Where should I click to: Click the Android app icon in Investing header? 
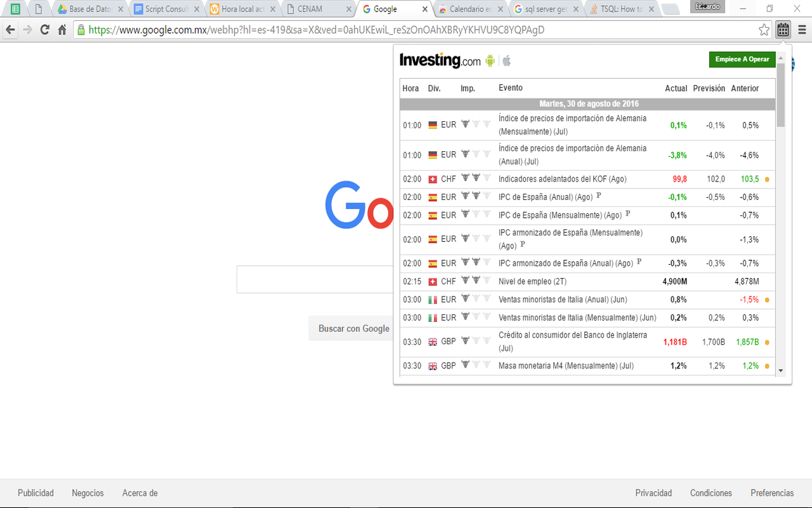(x=490, y=60)
